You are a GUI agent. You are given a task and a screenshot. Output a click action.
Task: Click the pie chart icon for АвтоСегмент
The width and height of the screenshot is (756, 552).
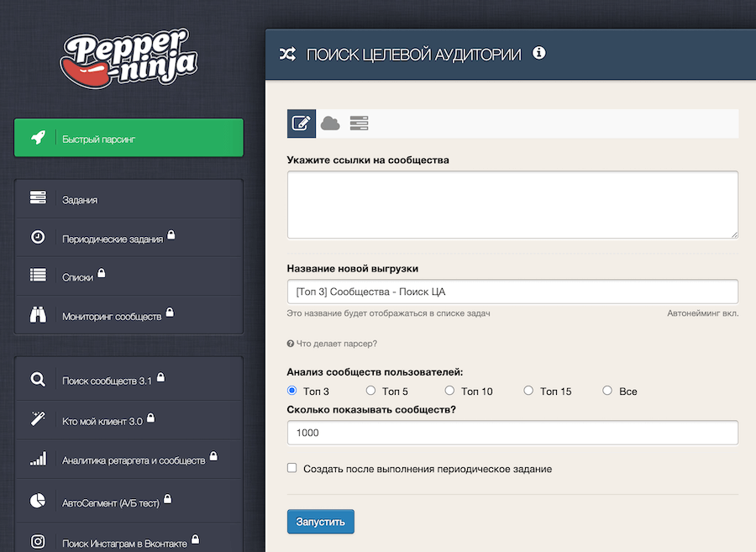(x=38, y=501)
